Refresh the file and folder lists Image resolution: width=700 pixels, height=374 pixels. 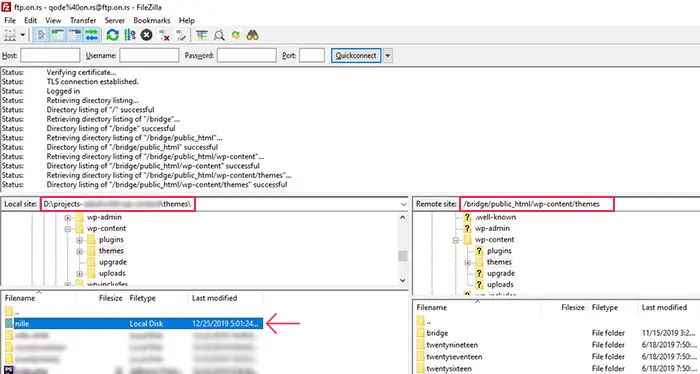click(112, 35)
